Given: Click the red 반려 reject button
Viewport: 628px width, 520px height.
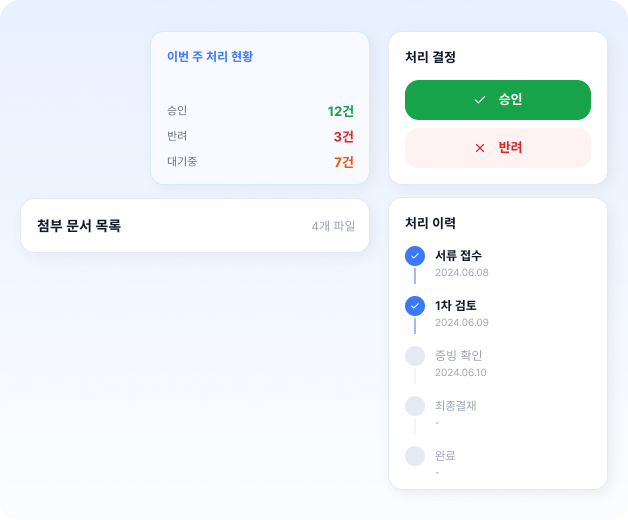Looking at the screenshot, I should click(498, 148).
